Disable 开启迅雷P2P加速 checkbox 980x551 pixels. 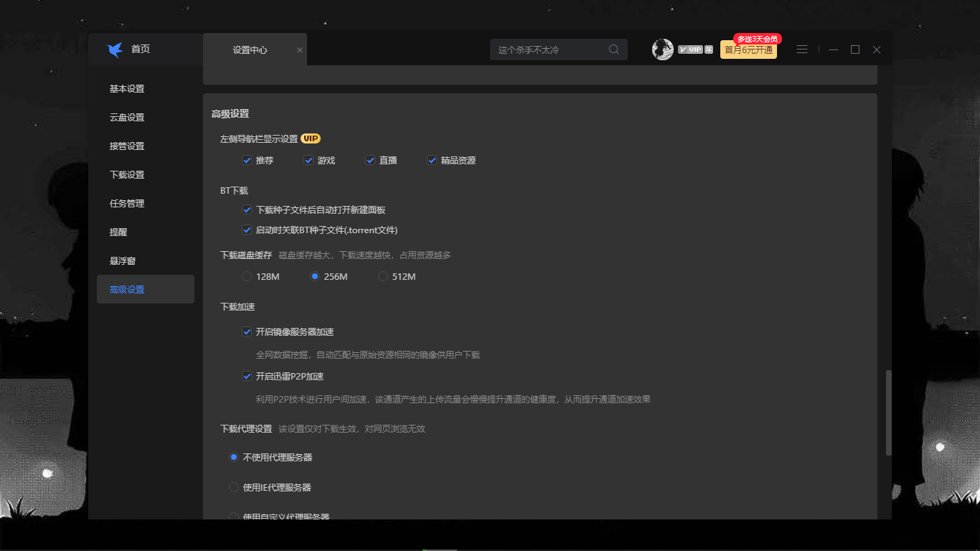tap(247, 376)
